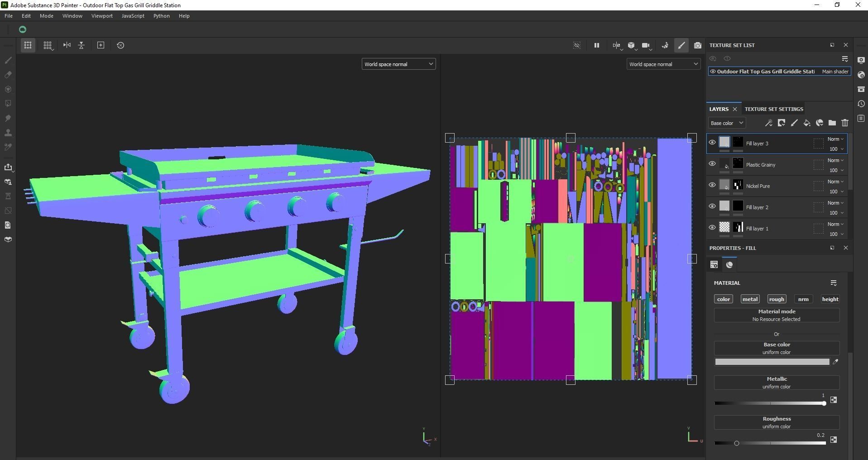
Task: Switch to Texture Set Settings tab
Action: [x=774, y=109]
